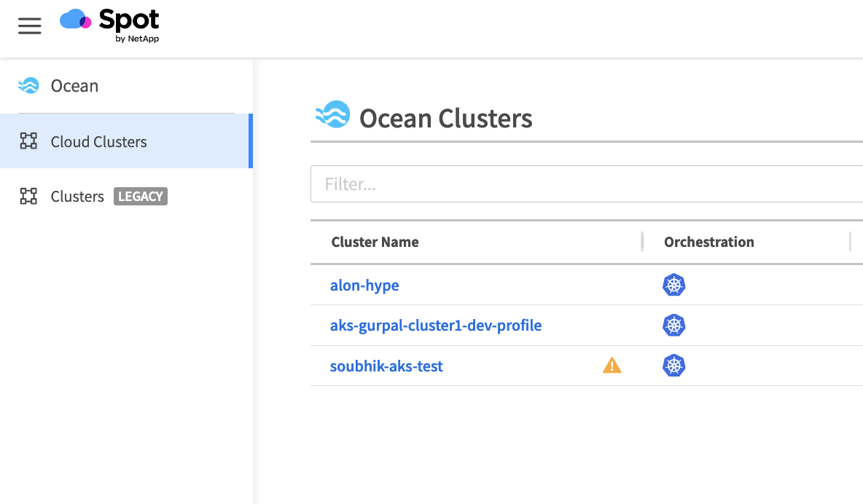Image resolution: width=863 pixels, height=504 pixels.
Task: Click Kubernetes icon for aks-gurpal-cluster1-dev-profile
Action: (x=673, y=325)
